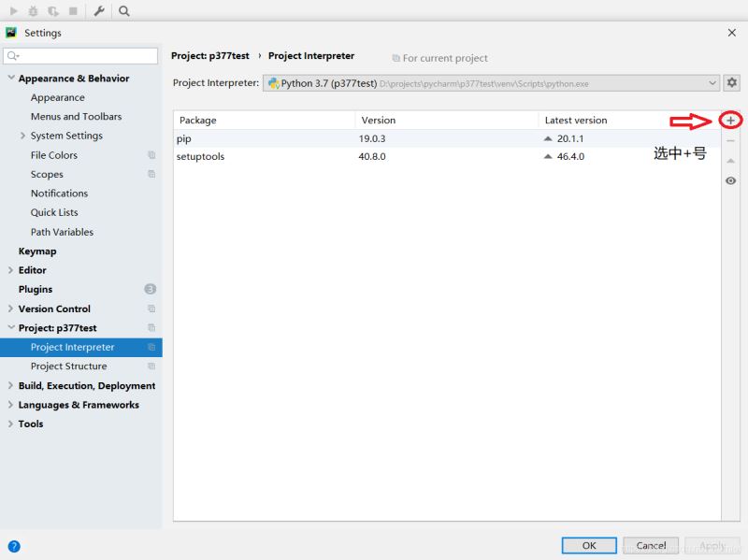
Task: Select the pip package row
Action: point(447,138)
